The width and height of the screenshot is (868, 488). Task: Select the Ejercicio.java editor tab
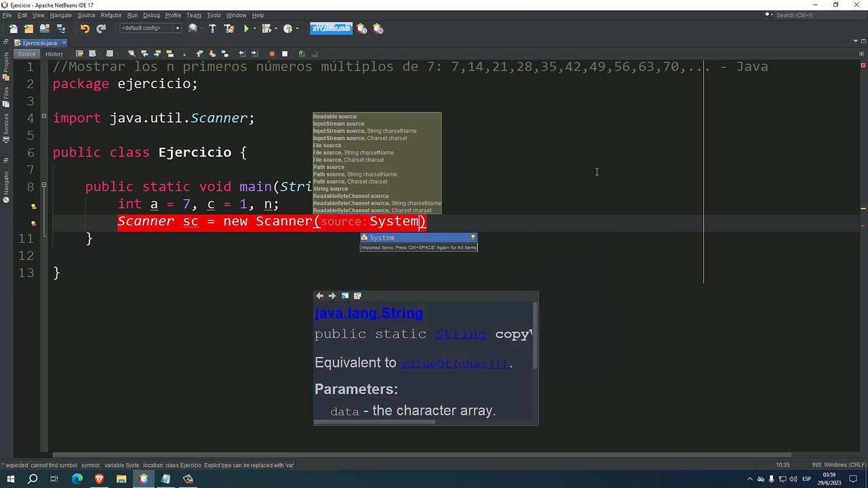pos(39,43)
